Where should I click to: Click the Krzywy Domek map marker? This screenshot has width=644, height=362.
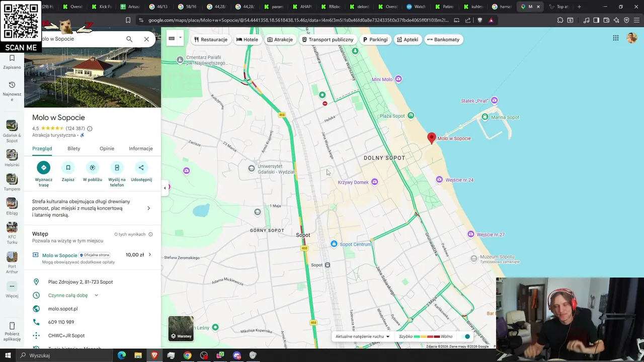pos(374,182)
